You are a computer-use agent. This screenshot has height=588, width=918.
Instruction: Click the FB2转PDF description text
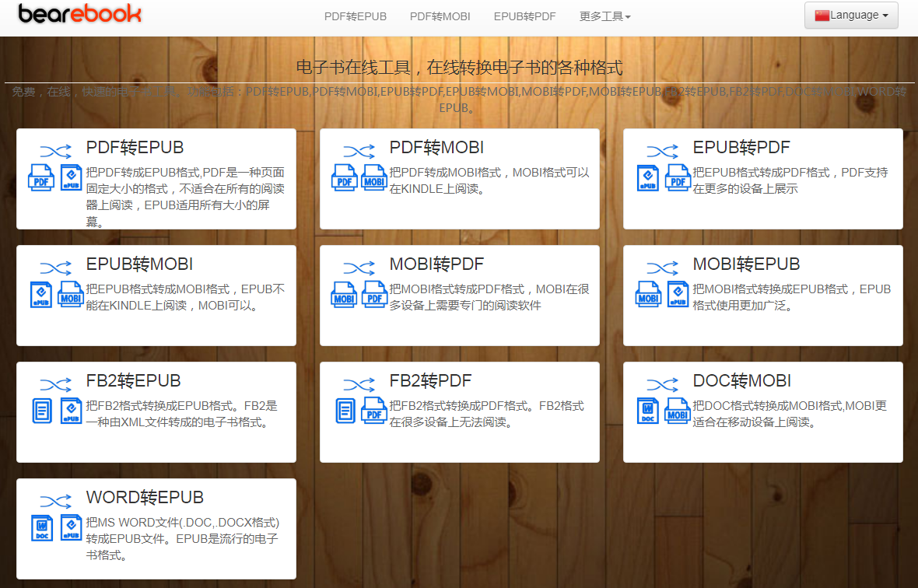point(486,414)
